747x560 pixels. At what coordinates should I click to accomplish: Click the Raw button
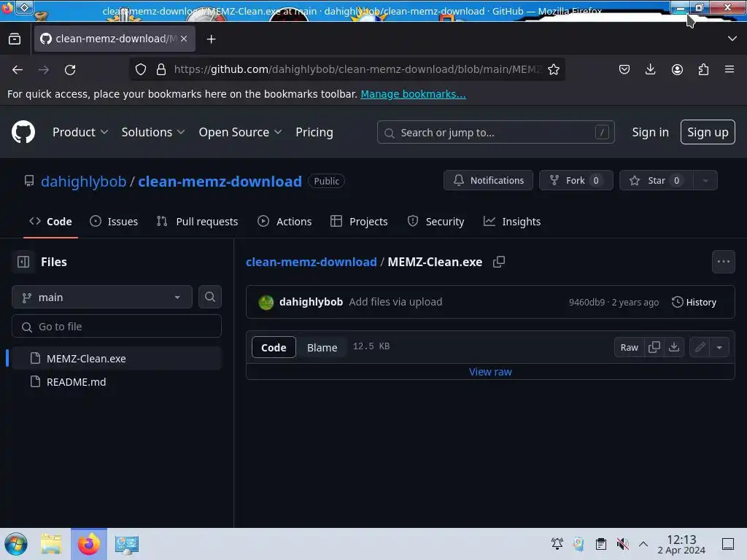point(629,347)
